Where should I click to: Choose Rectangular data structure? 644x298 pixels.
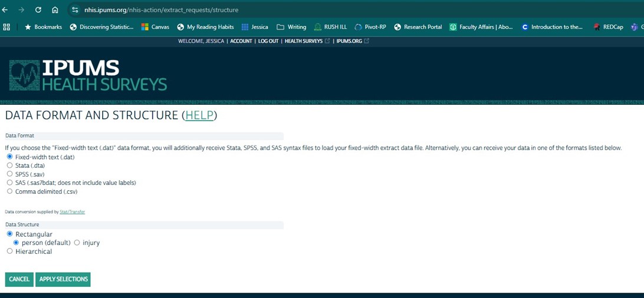click(x=10, y=234)
